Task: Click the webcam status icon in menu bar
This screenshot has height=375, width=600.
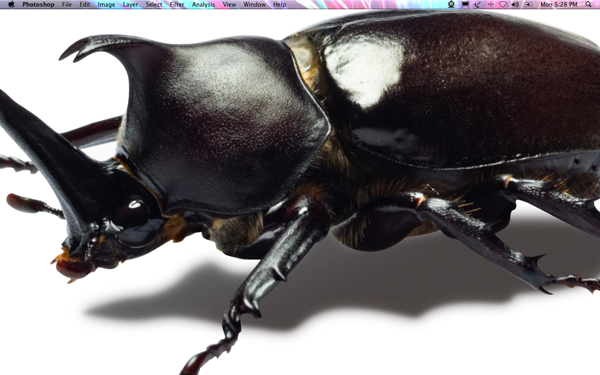Action: (x=452, y=4)
